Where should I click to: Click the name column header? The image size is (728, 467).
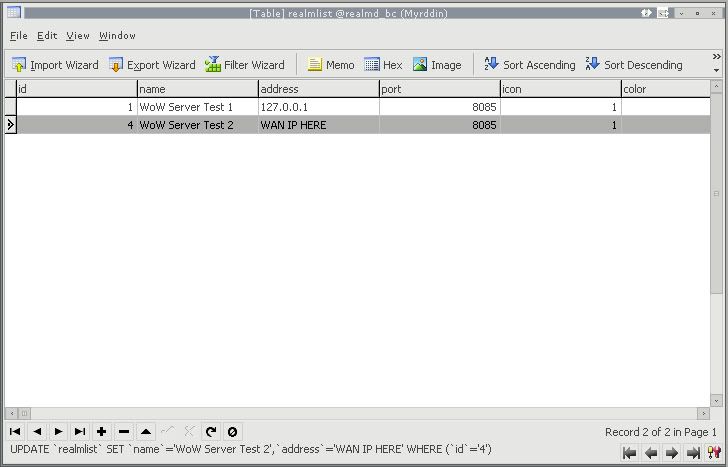tap(198, 89)
